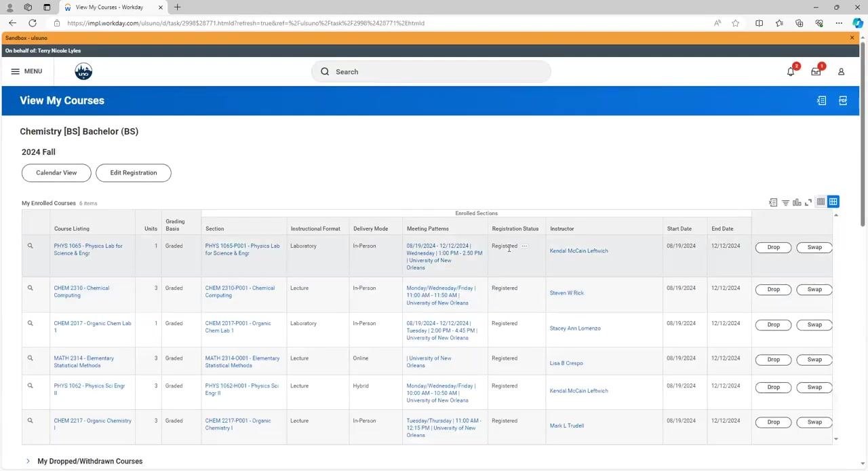Drop PHYS 1062 Physics Sci Engr II
This screenshot has width=868, height=471.
click(773, 388)
